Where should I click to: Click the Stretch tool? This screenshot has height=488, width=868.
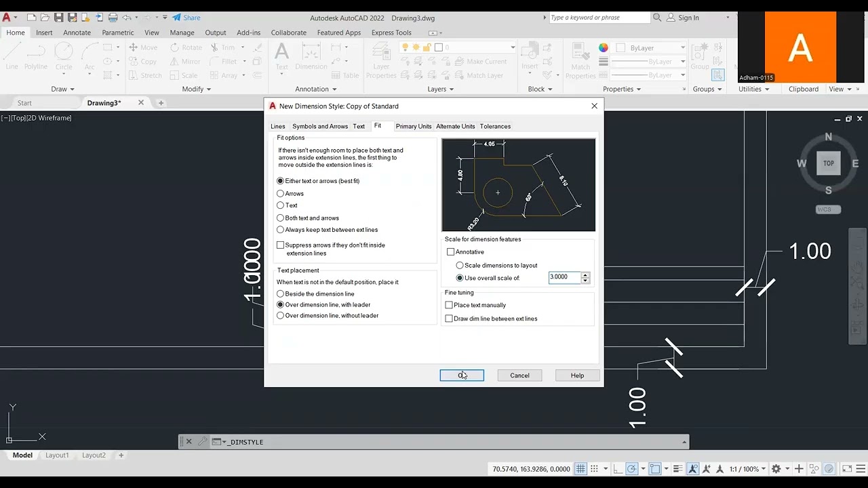pos(145,75)
